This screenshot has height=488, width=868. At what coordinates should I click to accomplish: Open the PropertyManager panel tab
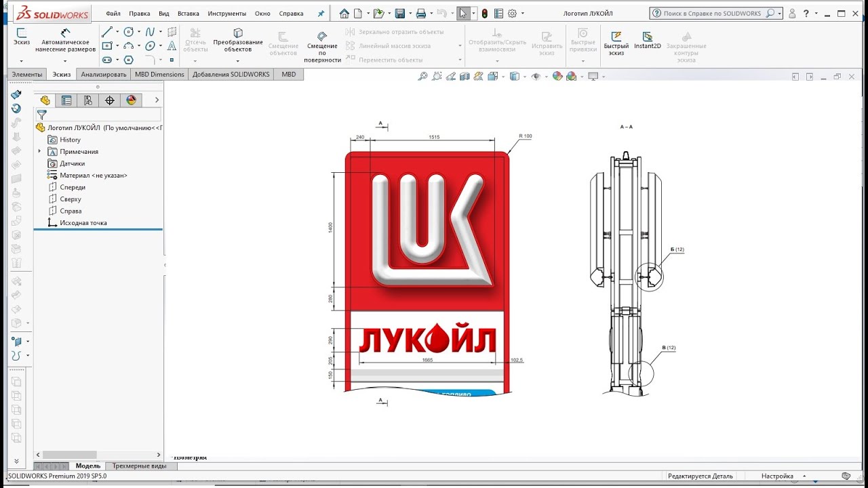click(66, 100)
